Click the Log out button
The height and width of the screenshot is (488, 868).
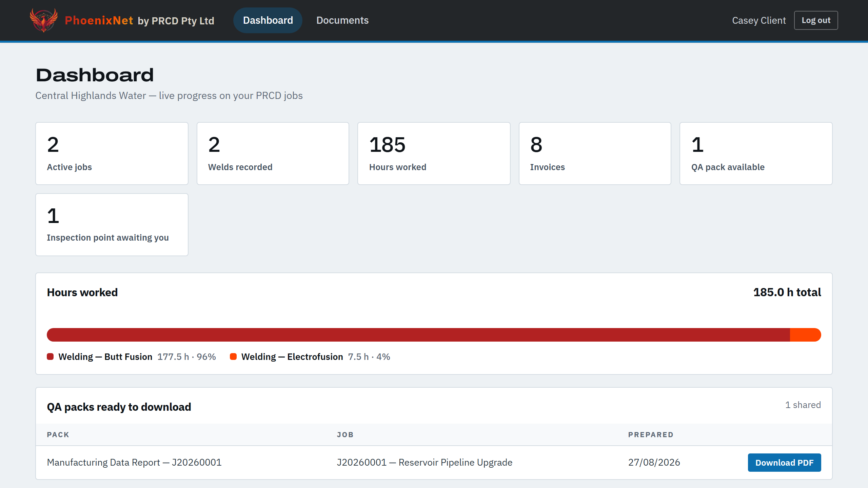pyautogui.click(x=816, y=20)
